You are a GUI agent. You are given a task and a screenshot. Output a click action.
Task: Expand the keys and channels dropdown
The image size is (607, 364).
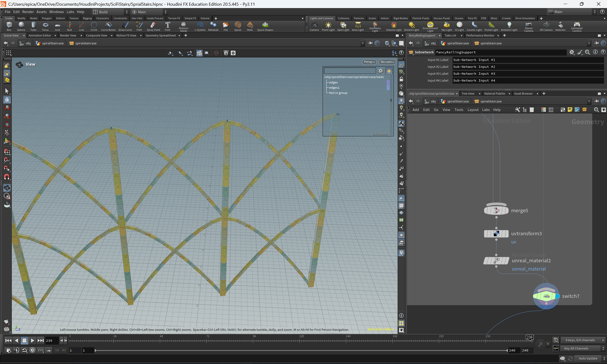click(584, 340)
